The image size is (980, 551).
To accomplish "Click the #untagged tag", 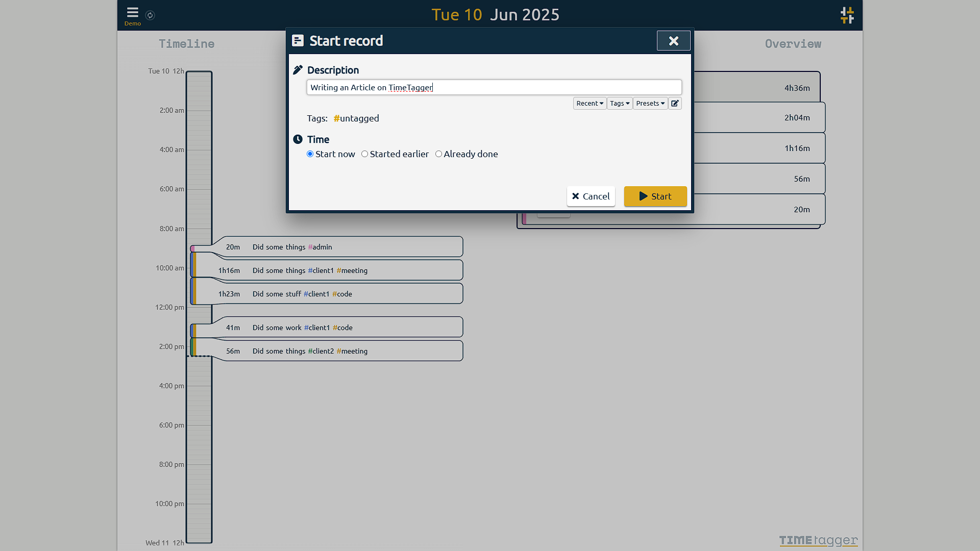I will tap(356, 118).
